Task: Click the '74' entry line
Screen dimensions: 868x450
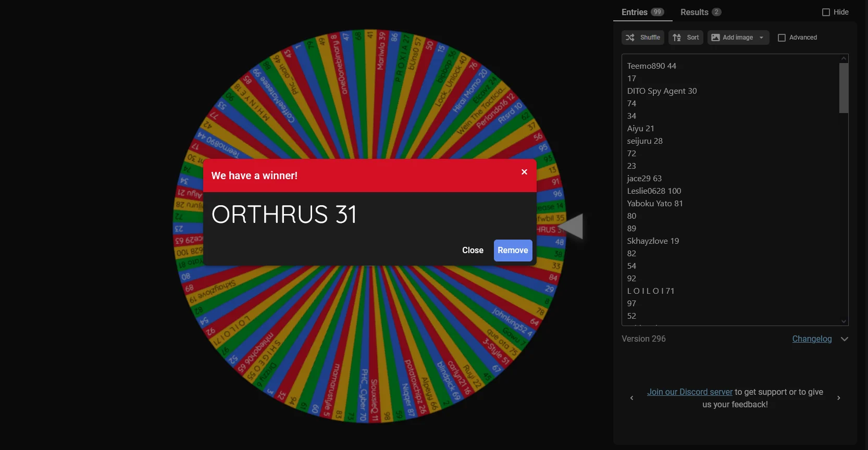Action: (x=631, y=104)
